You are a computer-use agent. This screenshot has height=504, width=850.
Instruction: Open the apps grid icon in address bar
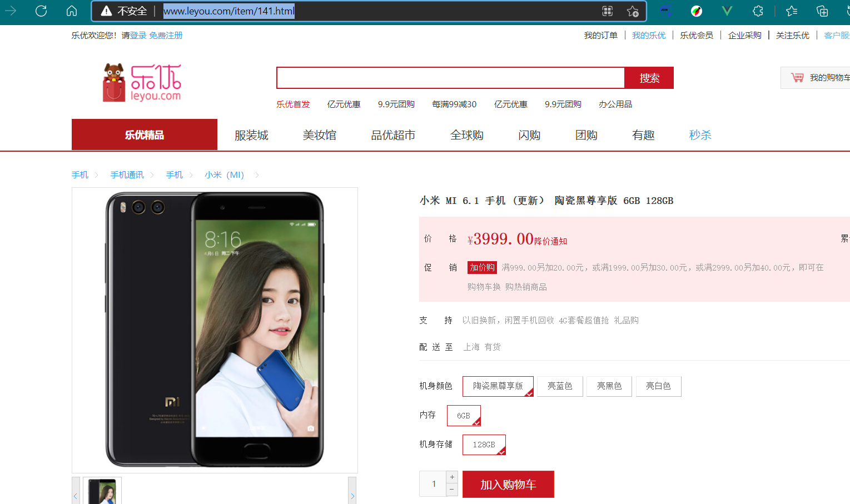click(x=608, y=11)
